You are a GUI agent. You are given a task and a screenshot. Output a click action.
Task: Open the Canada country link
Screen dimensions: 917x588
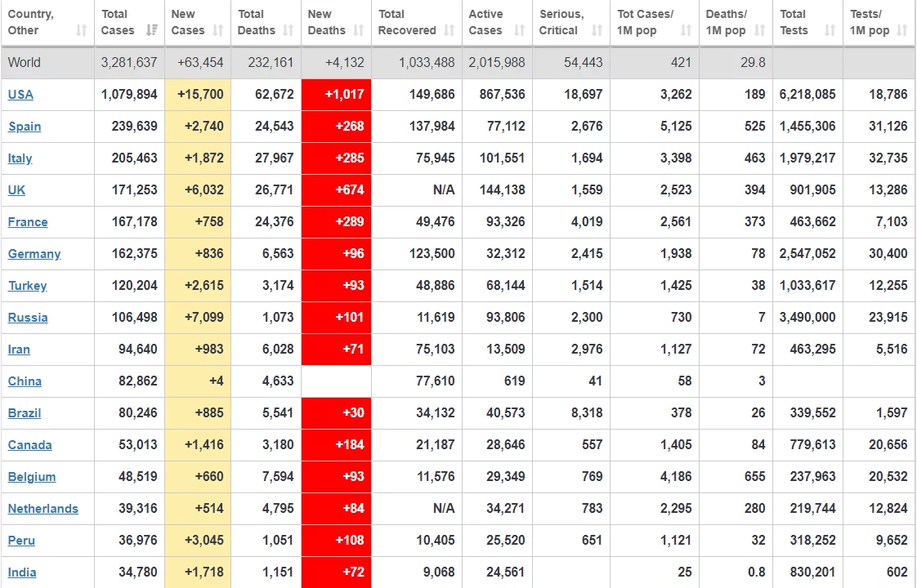click(x=29, y=445)
